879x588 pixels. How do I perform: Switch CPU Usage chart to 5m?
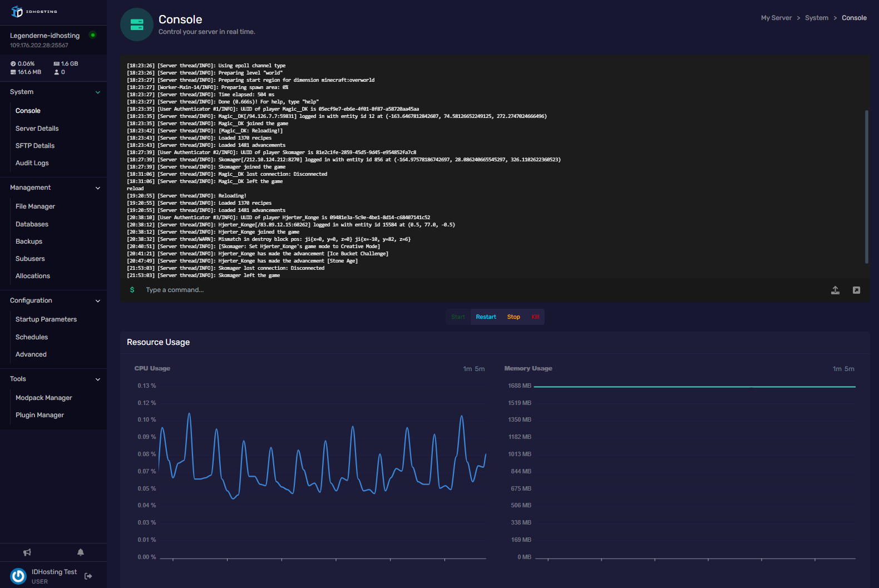pos(480,369)
